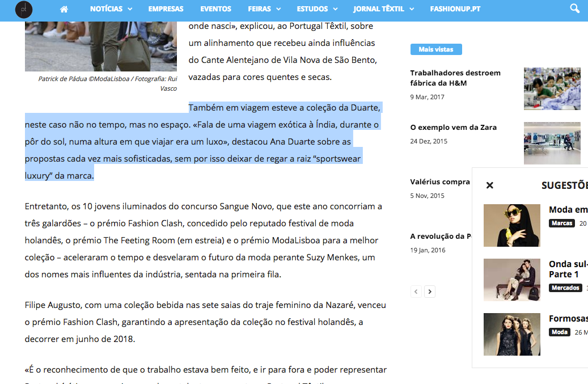Click the date '19 Jan, 2016'
The image size is (588, 384).
[x=428, y=250]
